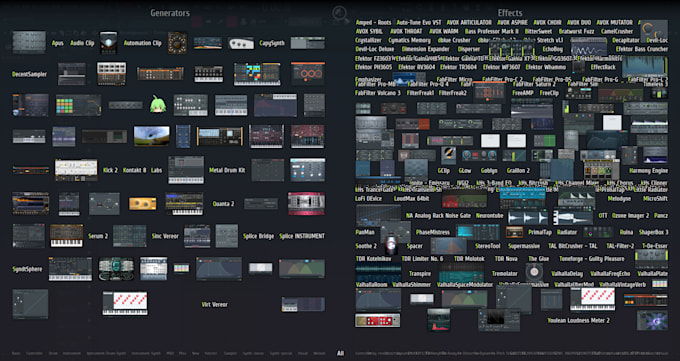Viewport: 680px width, 361px height.
Task: Add the Youlean Loudness Meter 2 effect
Action: (579, 320)
